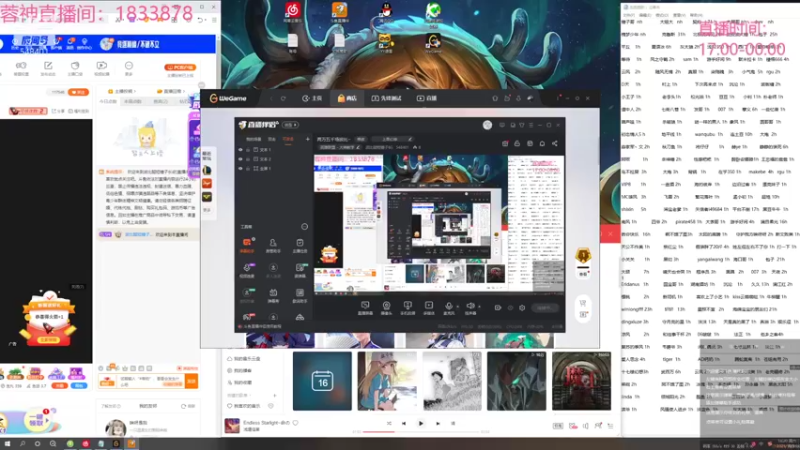Viewport: 800px width, 450px height.
Task: Click the album cover of Endless Starlight
Action: (232, 426)
